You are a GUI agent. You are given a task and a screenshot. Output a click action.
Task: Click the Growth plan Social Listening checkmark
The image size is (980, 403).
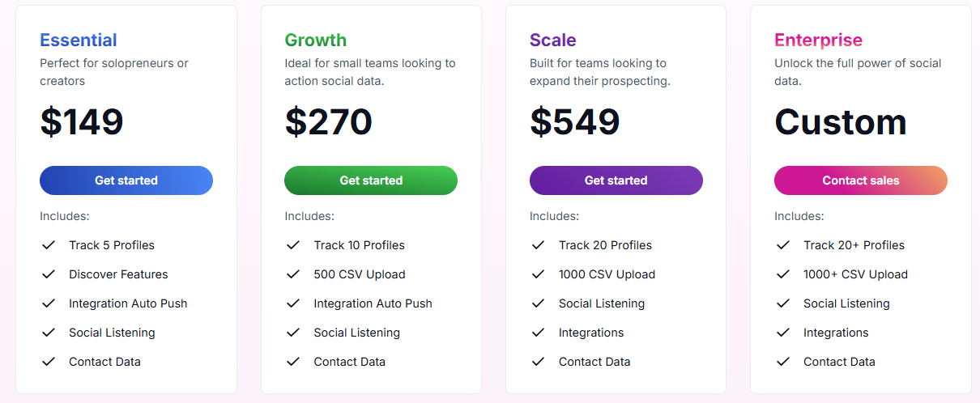click(293, 333)
